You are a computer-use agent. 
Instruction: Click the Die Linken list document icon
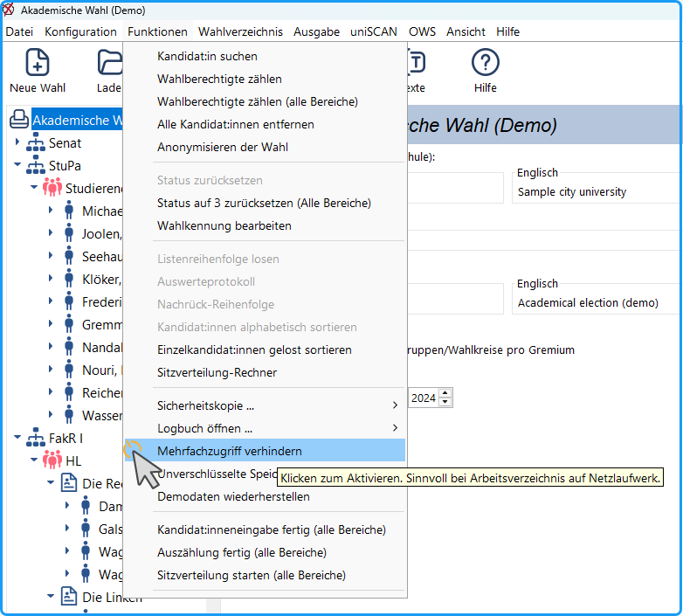coord(69,597)
